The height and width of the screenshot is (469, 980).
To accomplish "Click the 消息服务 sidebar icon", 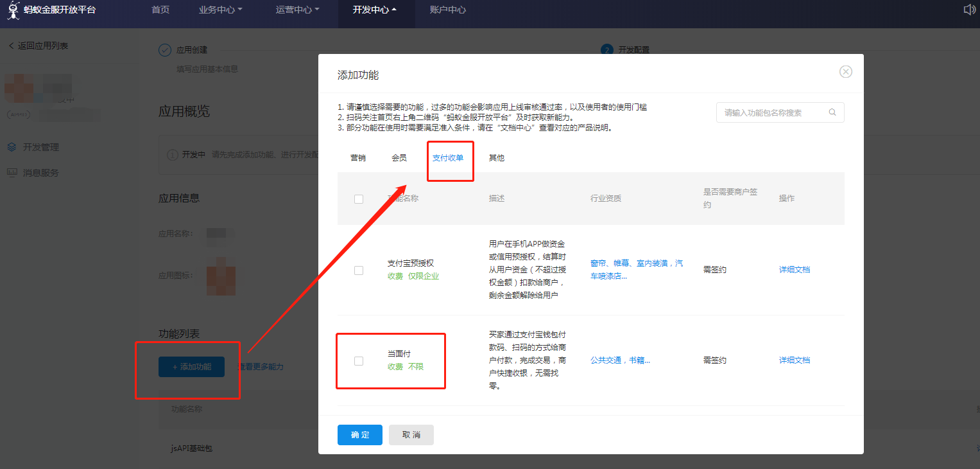I will [12, 173].
